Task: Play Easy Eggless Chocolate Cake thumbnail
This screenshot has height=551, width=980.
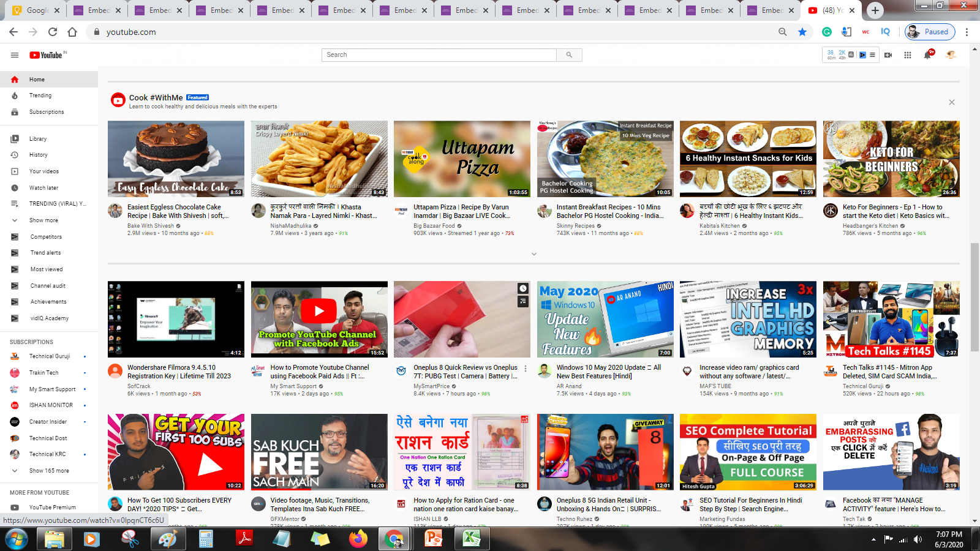Action: tap(176, 159)
